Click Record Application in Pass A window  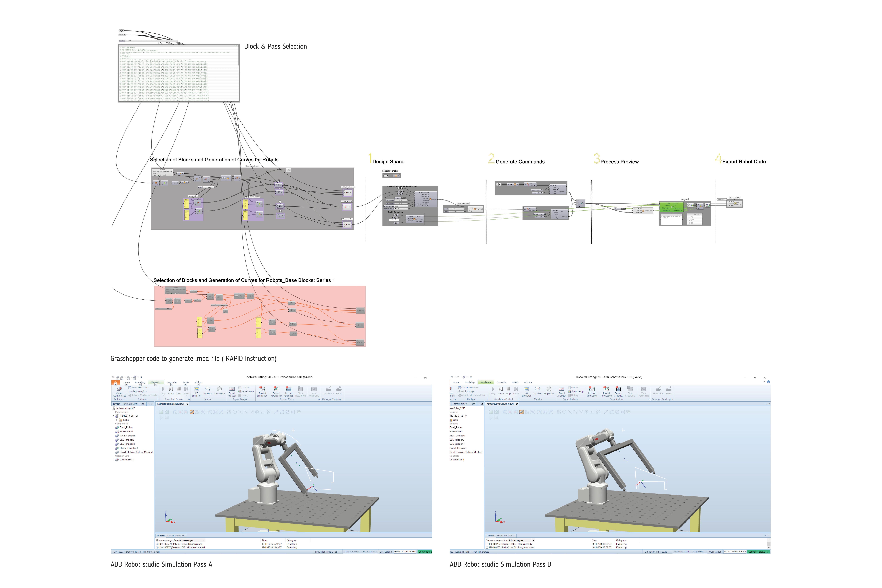(x=277, y=391)
